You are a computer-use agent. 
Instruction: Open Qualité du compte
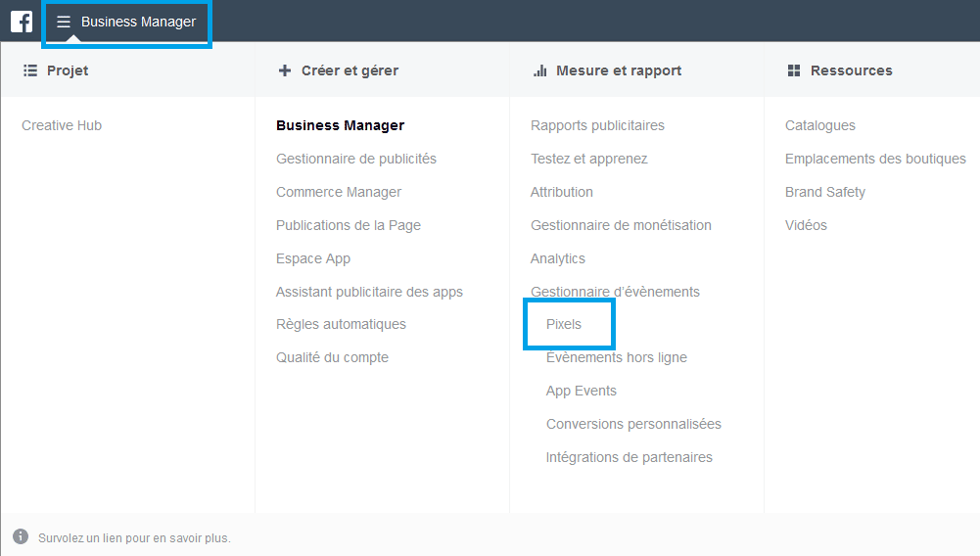coord(333,357)
